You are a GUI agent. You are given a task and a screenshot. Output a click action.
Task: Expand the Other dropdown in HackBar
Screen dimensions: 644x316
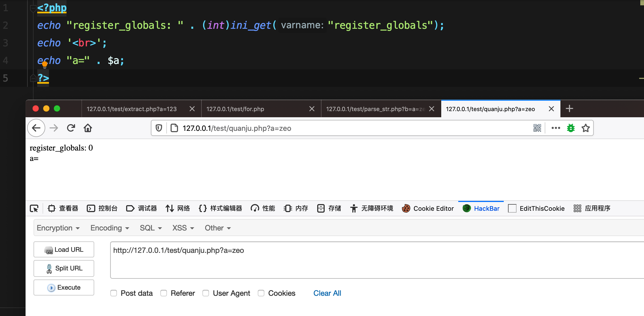(x=218, y=228)
